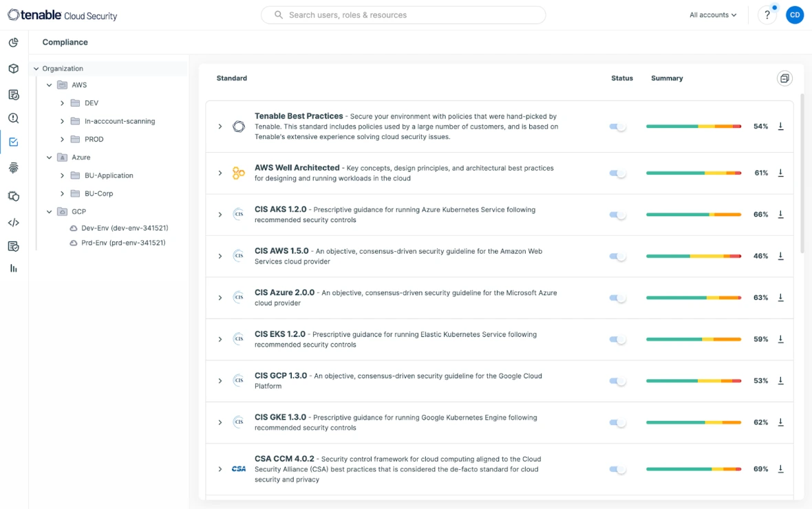Expand the DEV folder under AWS
The height and width of the screenshot is (509, 812).
pyautogui.click(x=61, y=103)
